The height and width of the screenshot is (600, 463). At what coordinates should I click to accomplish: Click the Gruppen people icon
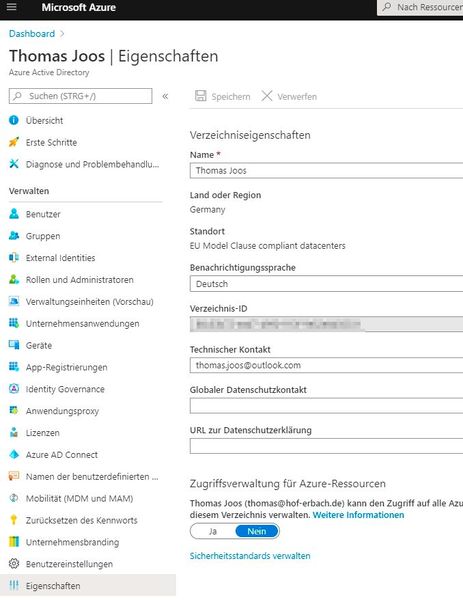tap(14, 236)
